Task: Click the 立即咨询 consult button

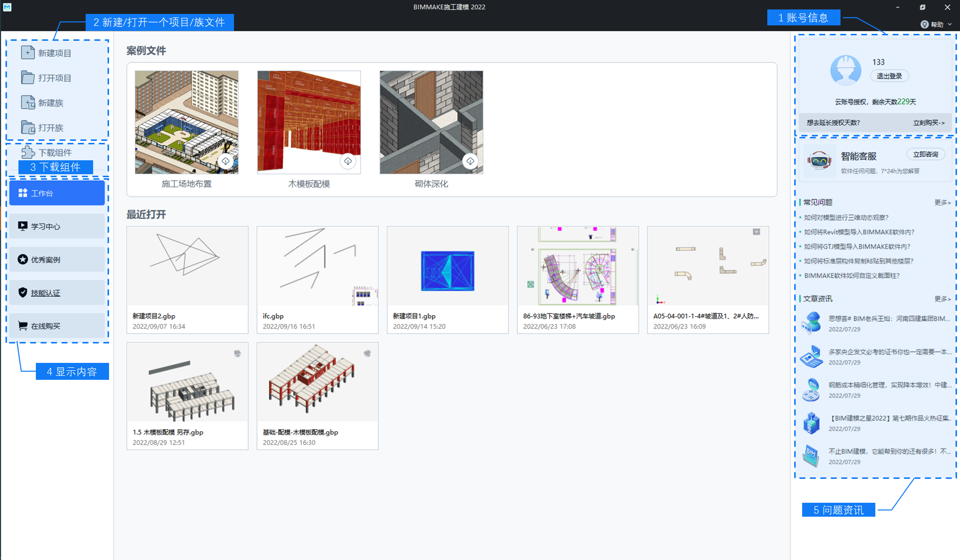Action: click(926, 155)
